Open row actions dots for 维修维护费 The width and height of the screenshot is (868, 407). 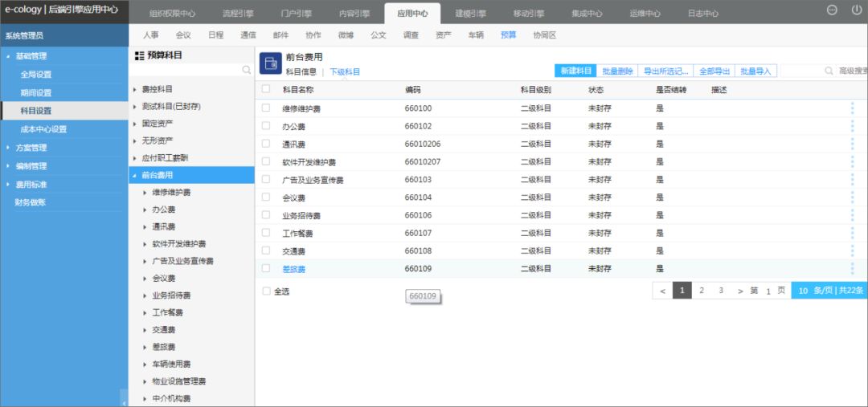coord(852,108)
